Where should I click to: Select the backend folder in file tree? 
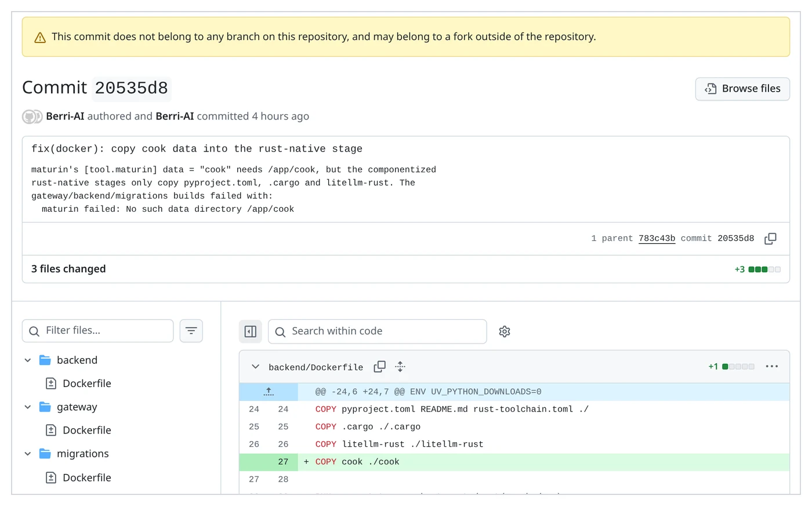pos(77,360)
